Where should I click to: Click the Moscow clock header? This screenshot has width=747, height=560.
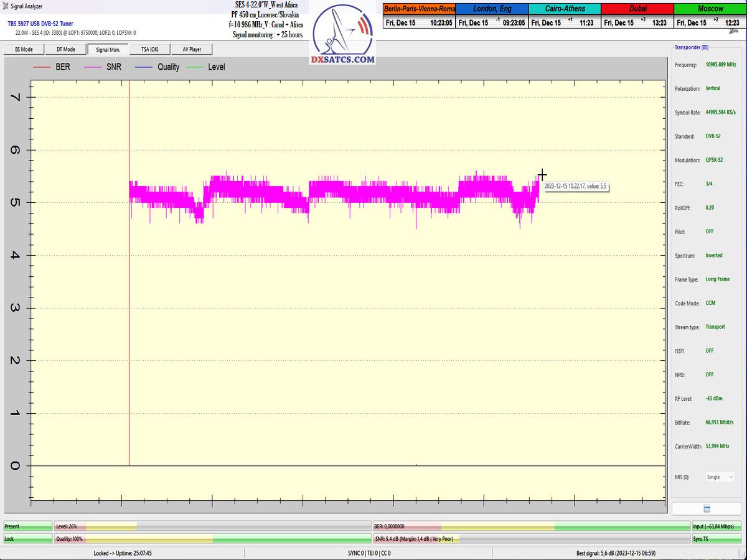pyautogui.click(x=710, y=9)
